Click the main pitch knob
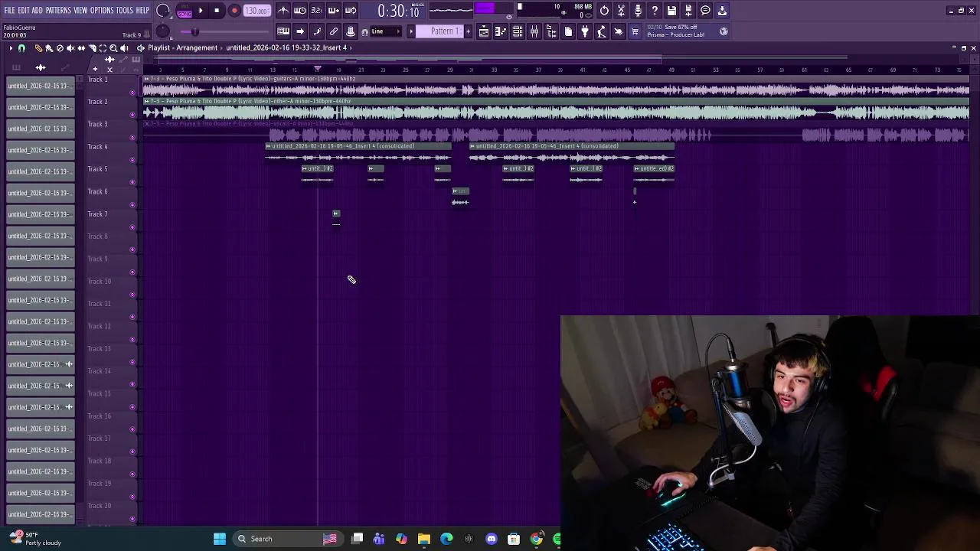This screenshot has width=980, height=551. pos(163,31)
